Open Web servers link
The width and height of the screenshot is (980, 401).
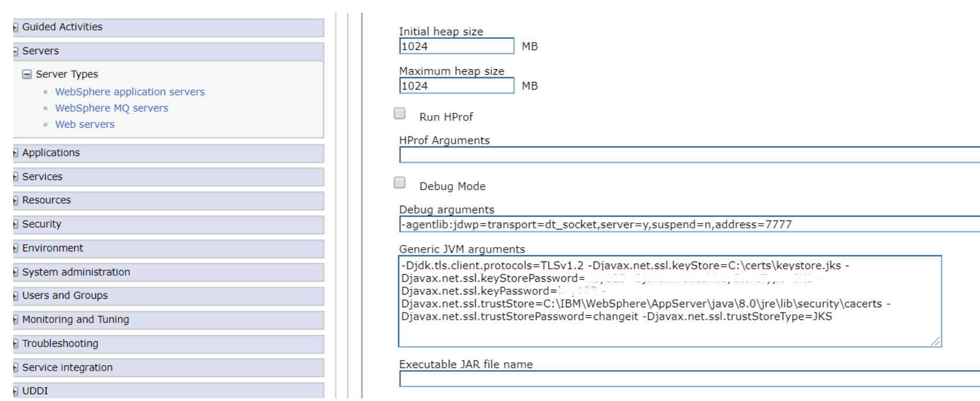85,124
